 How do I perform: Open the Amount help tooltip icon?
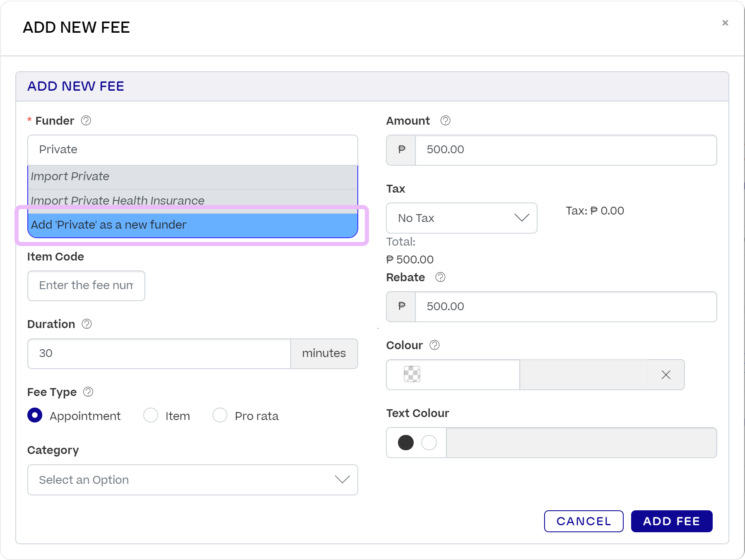446,121
